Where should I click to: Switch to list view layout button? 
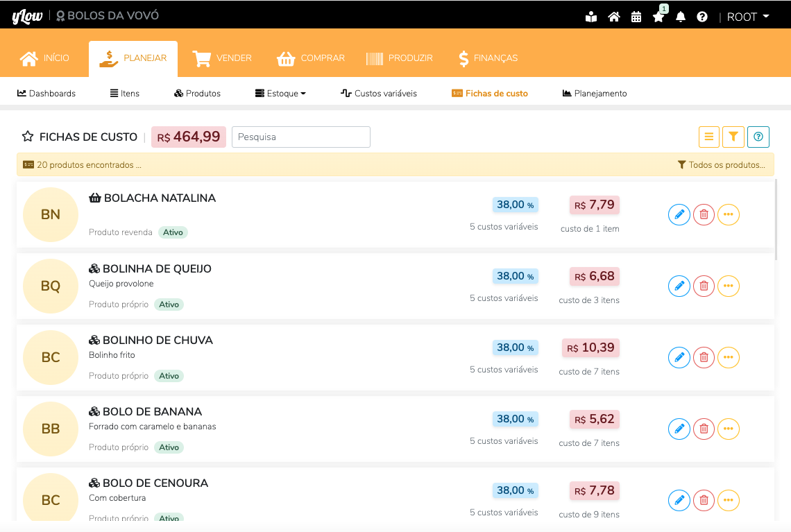pos(709,137)
